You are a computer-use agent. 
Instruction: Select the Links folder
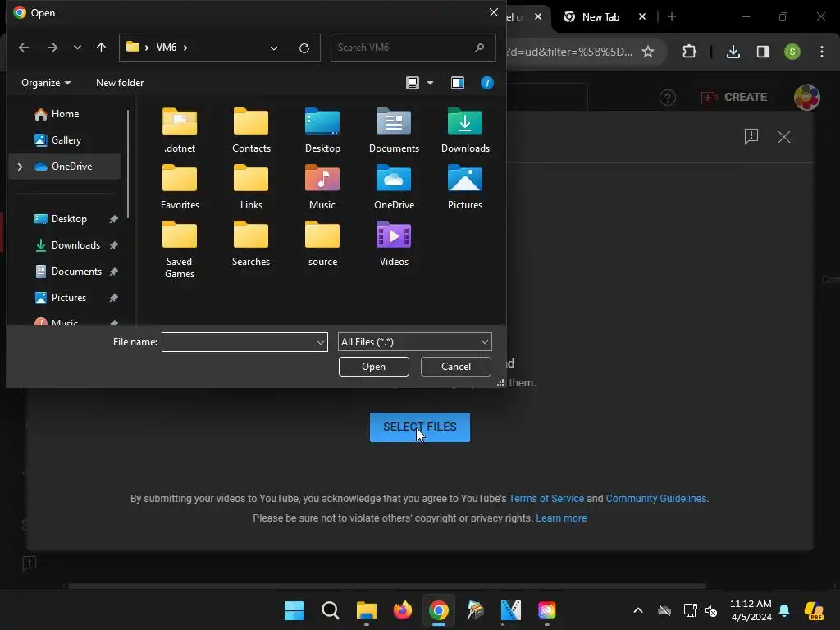click(251, 187)
